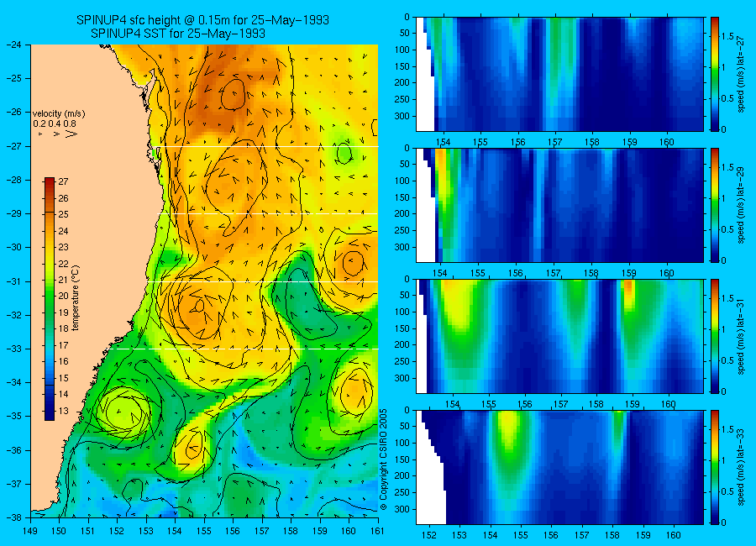
Task: Click the white lat -33 transect line on the SST map
Action: pos(245,349)
